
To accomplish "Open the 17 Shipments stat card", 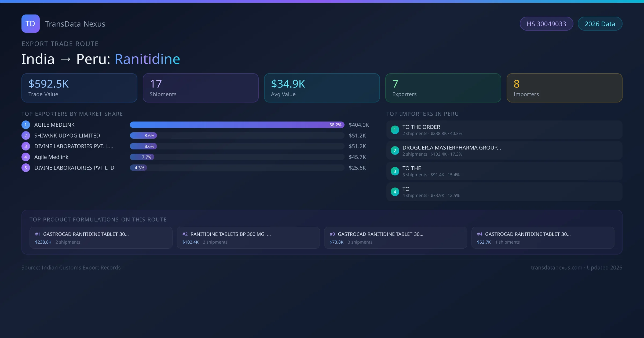I will point(200,88).
